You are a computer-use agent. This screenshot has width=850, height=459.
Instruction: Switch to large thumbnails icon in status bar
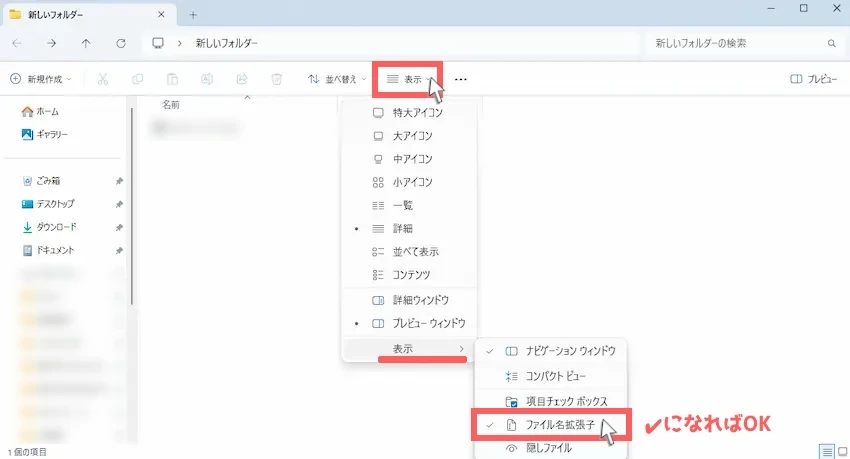tap(842, 451)
